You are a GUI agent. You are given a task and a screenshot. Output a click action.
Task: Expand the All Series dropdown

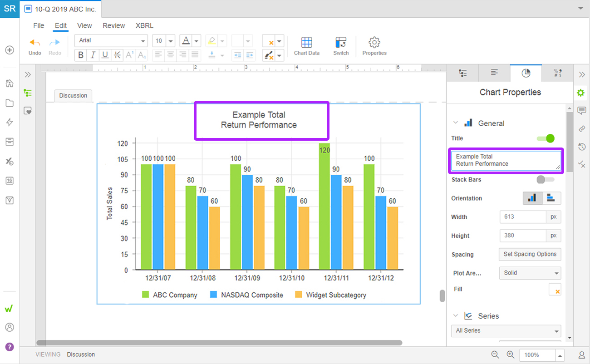point(506,331)
